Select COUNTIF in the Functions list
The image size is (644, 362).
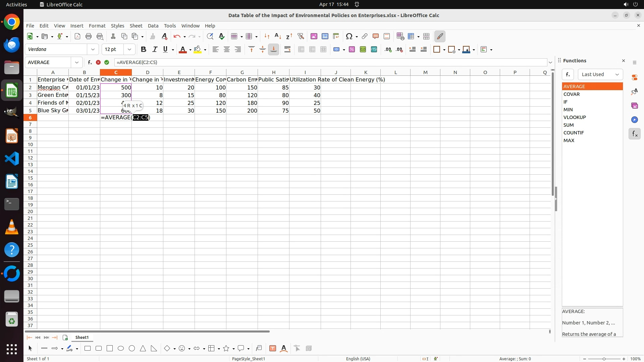point(574,133)
